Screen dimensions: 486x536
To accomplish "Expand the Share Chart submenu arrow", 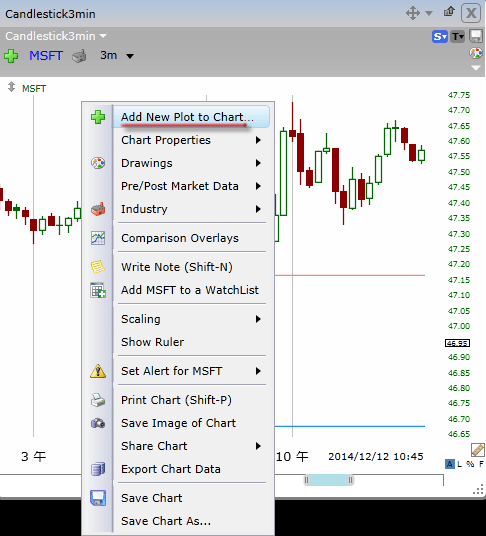I will [258, 446].
